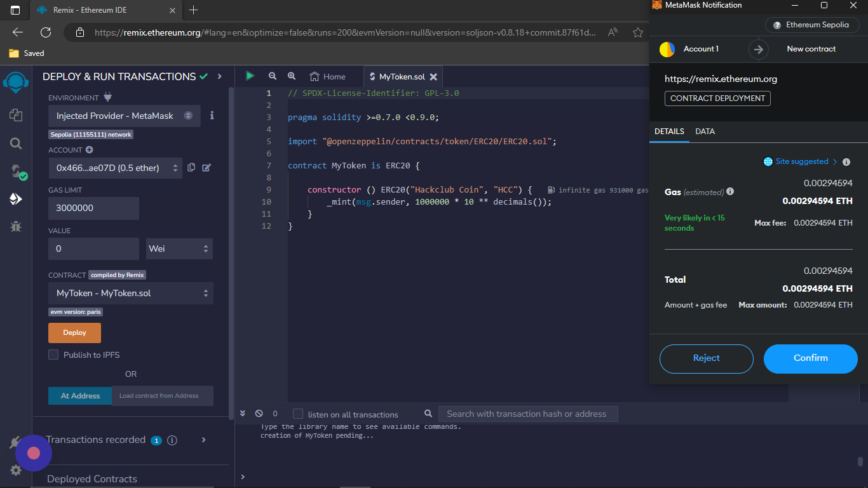The width and height of the screenshot is (868, 488).
Task: Click the transaction hash search field
Action: click(x=527, y=414)
